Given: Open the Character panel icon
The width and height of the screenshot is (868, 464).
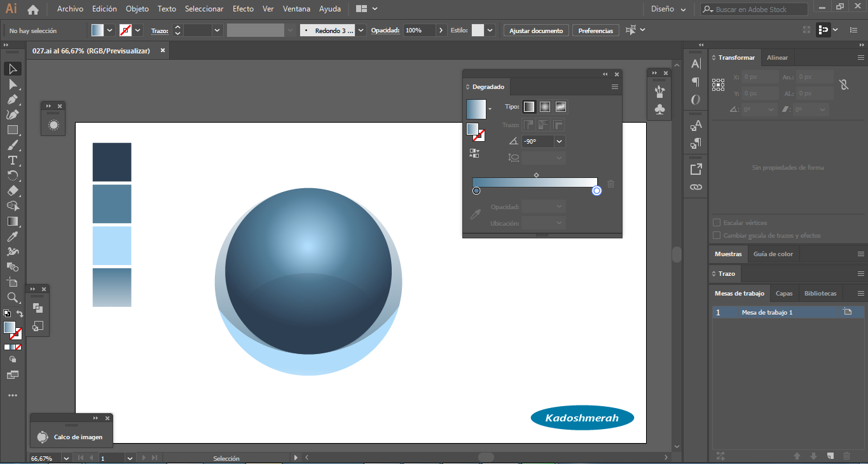Looking at the screenshot, I should point(696,64).
